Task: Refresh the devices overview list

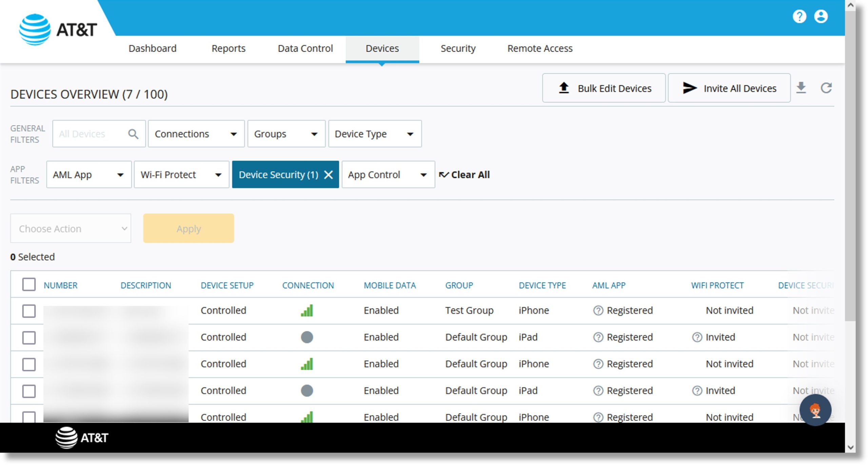Action: [x=826, y=88]
